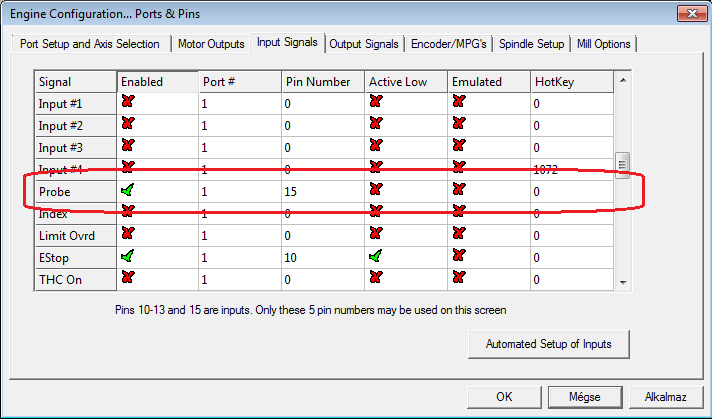Image resolution: width=712 pixels, height=419 pixels.
Task: Close the Engine Configuration dialog
Action: (687, 12)
